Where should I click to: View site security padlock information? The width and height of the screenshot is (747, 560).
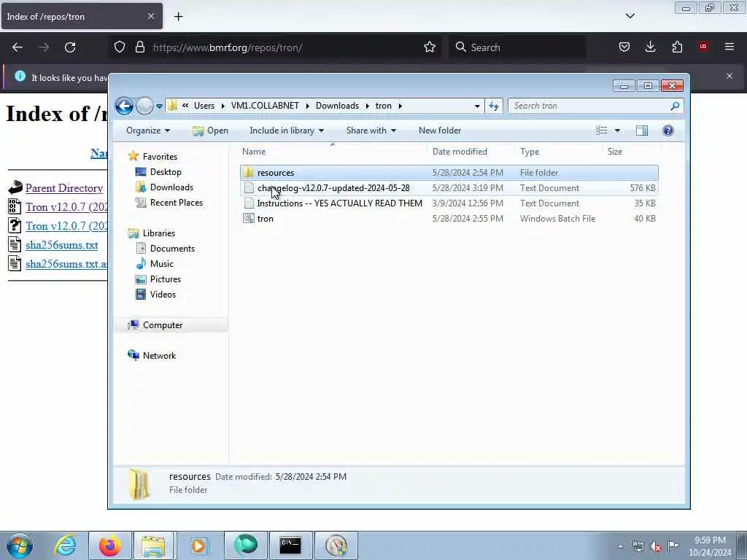click(139, 47)
